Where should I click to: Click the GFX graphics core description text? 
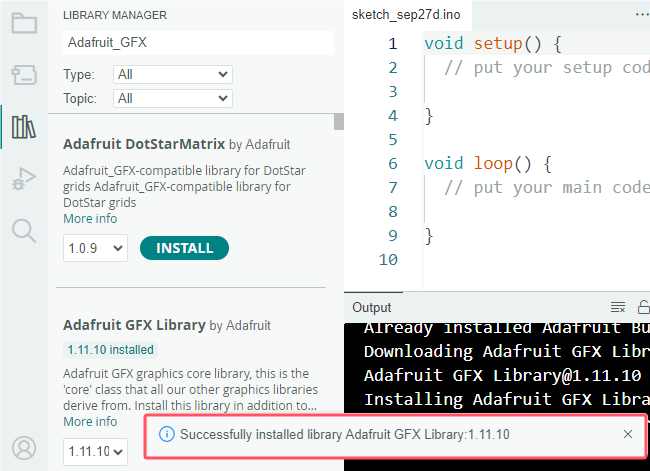(x=190, y=389)
